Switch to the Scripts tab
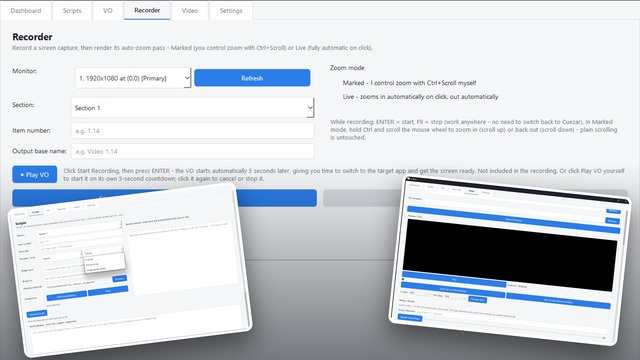This screenshot has width=640, height=360. [72, 11]
